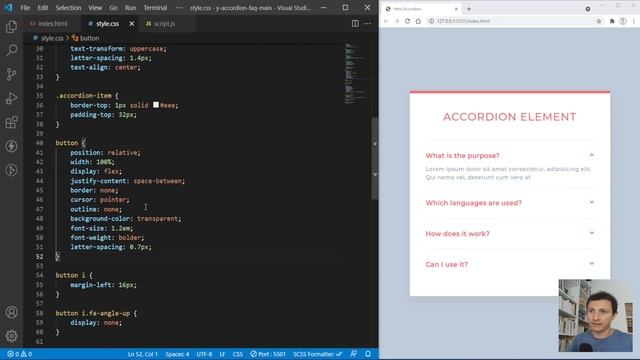
Task: Click the #eee color swatch
Action: pyautogui.click(x=156, y=105)
